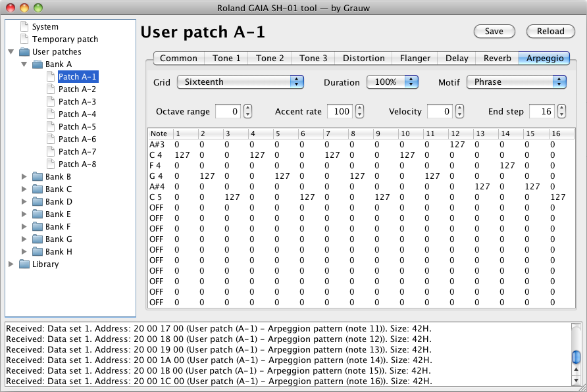Expand the Bank C tree node
This screenshot has width=587, height=392.
pos(24,189)
